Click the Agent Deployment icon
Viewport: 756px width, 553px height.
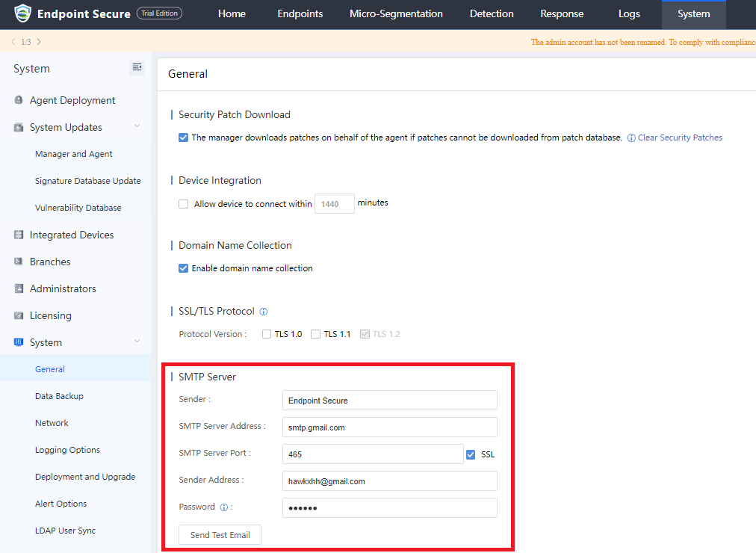19,100
